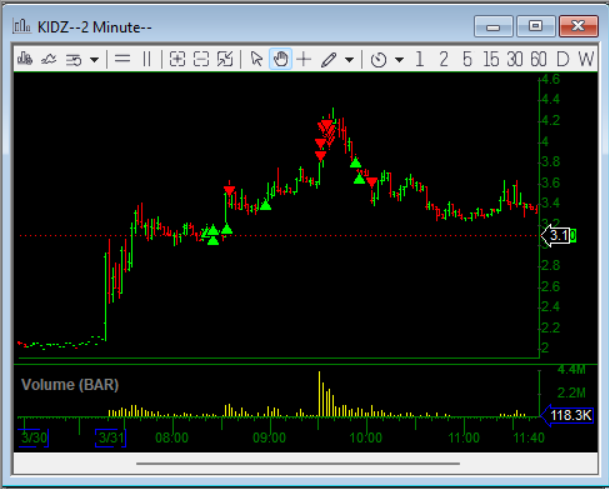Viewport: 609px width, 489px height.
Task: Select the line chart type icon
Action: (x=49, y=59)
